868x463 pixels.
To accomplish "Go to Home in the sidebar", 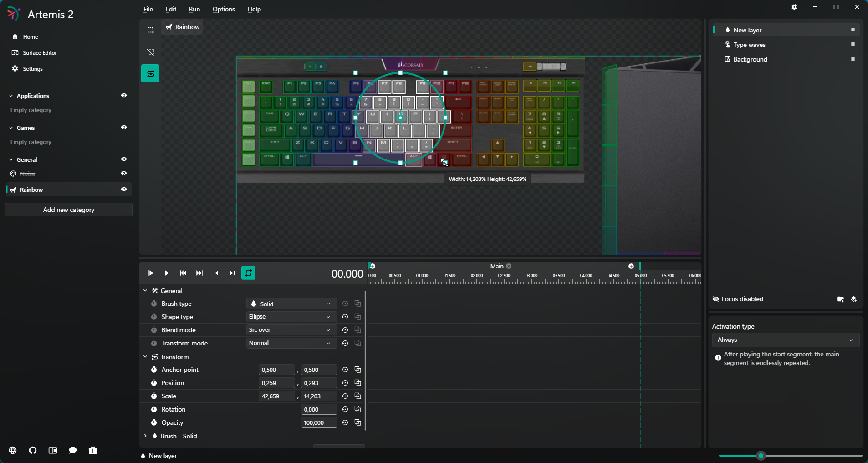I will click(31, 37).
